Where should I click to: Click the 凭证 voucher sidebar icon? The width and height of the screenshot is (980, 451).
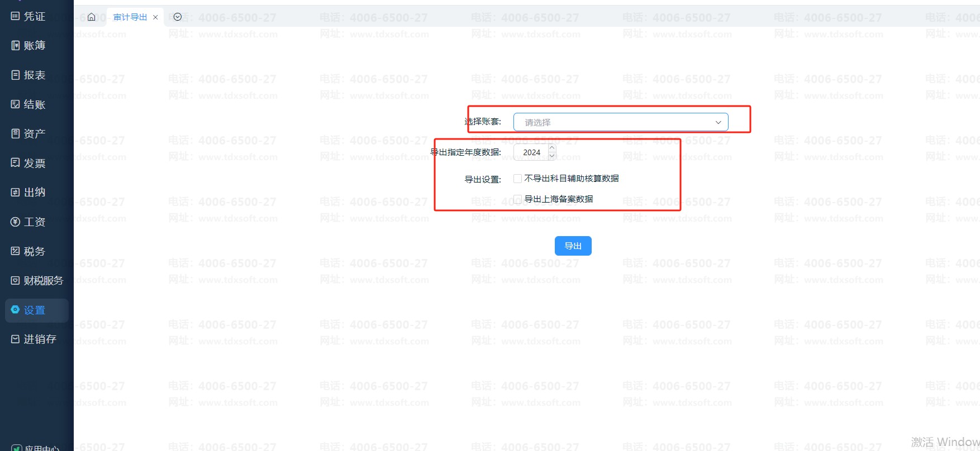[16, 16]
